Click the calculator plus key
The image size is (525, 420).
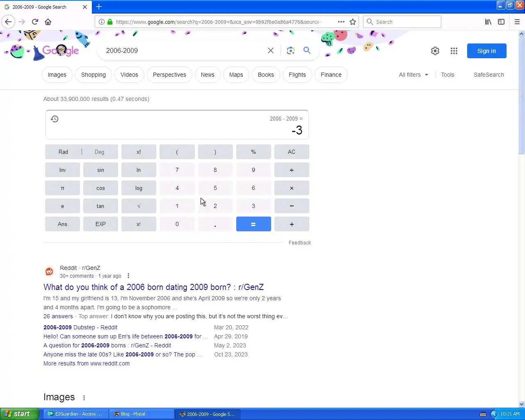point(292,224)
